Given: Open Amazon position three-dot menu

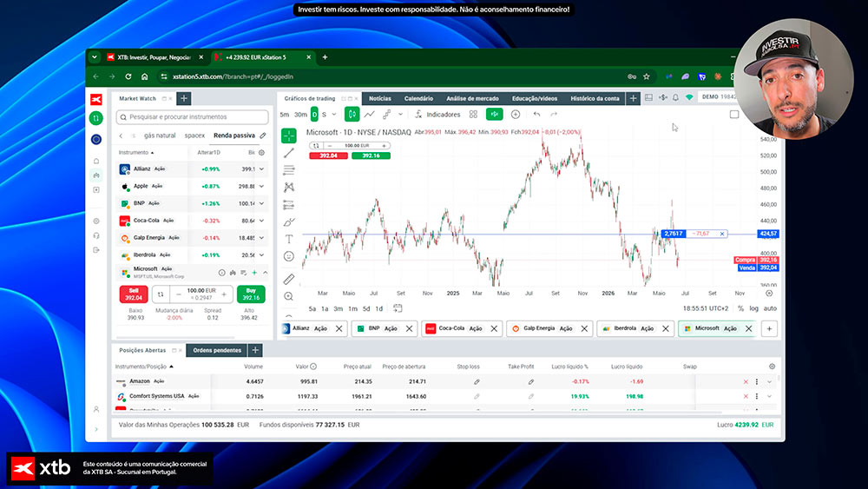Looking at the screenshot, I should point(757,381).
